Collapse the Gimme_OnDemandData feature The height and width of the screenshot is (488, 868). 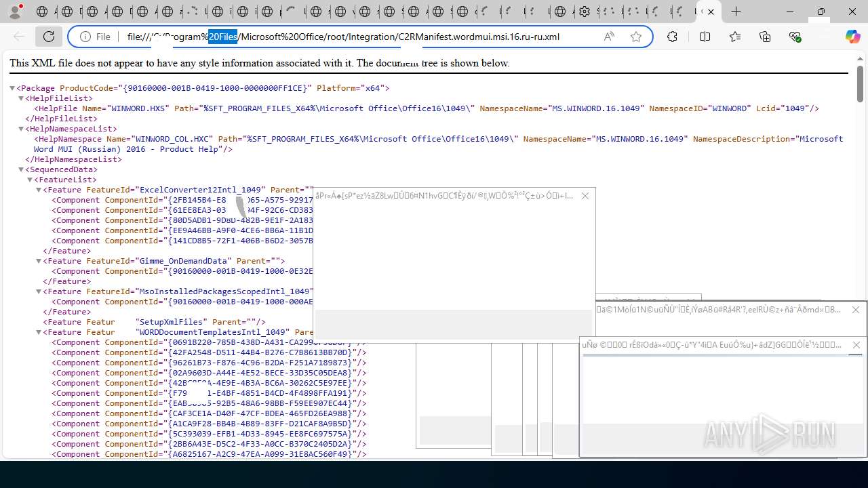(39, 261)
